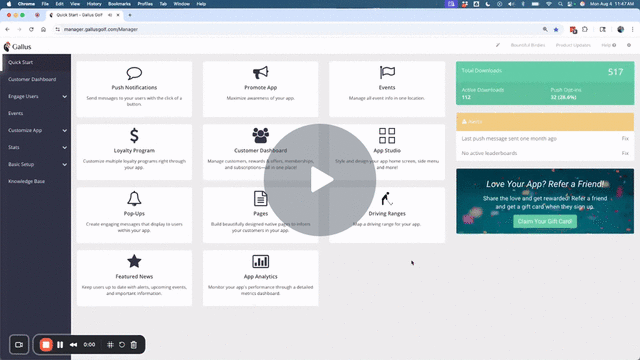Expand the Customize App sidebar menu
This screenshot has height=360, width=640.
click(36, 130)
